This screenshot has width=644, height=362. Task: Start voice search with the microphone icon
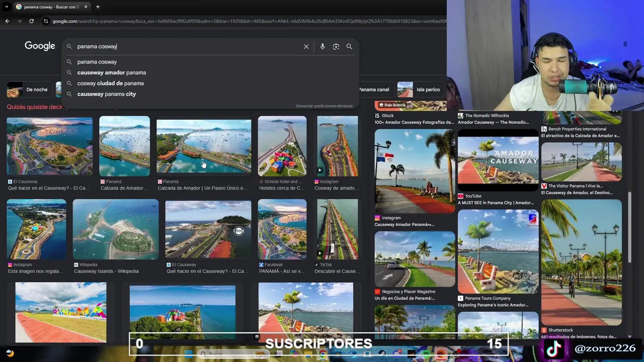[x=323, y=46]
